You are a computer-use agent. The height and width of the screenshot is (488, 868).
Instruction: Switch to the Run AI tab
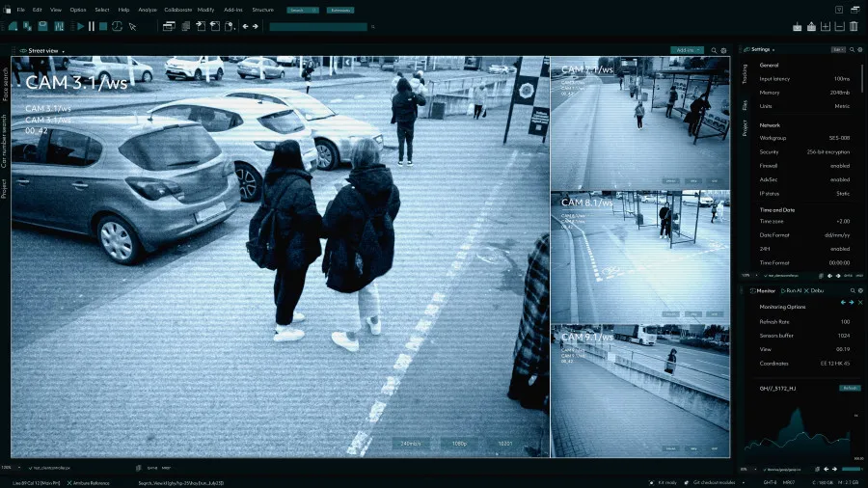793,289
